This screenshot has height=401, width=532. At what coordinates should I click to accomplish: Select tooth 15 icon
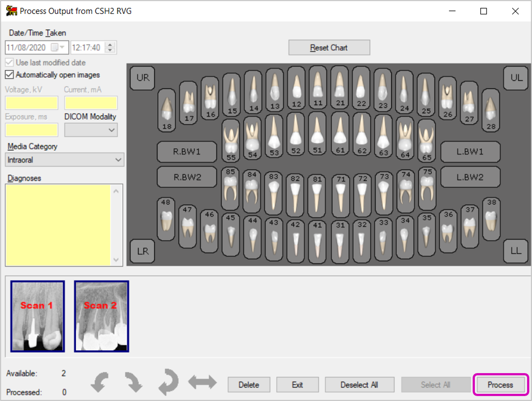point(232,95)
